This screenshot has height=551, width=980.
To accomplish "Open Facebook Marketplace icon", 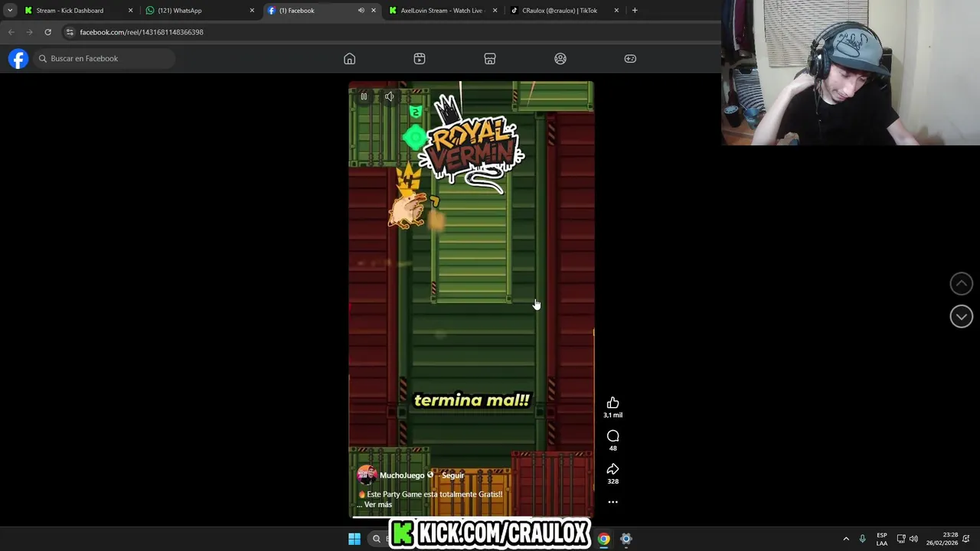I will tap(490, 59).
